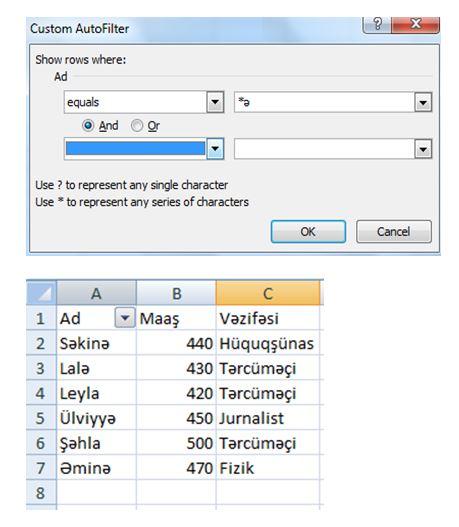This screenshot has width=459, height=527.
Task: Click the OK button
Action: 308,232
